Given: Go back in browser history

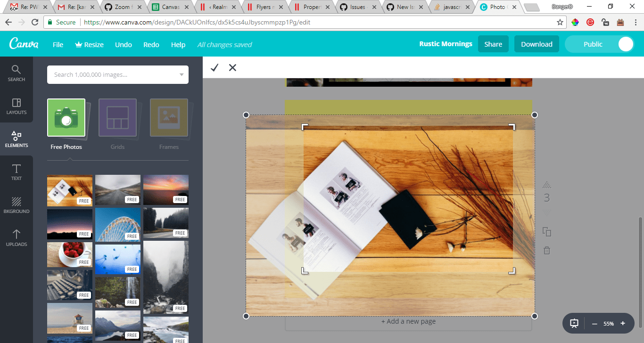Looking at the screenshot, I should (8, 22).
